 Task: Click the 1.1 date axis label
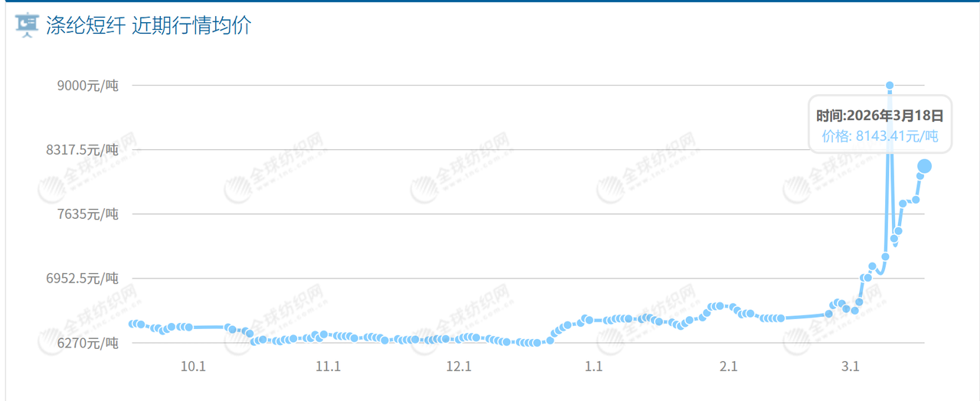(x=593, y=367)
